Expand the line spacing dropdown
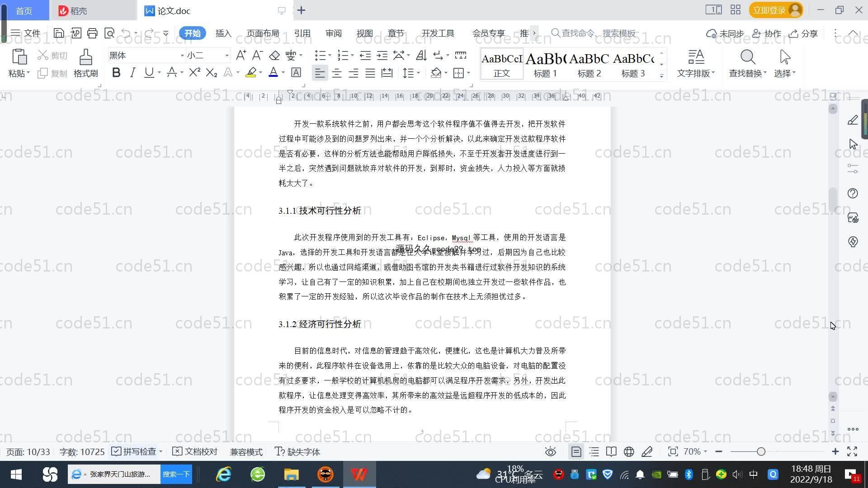 tap(419, 73)
